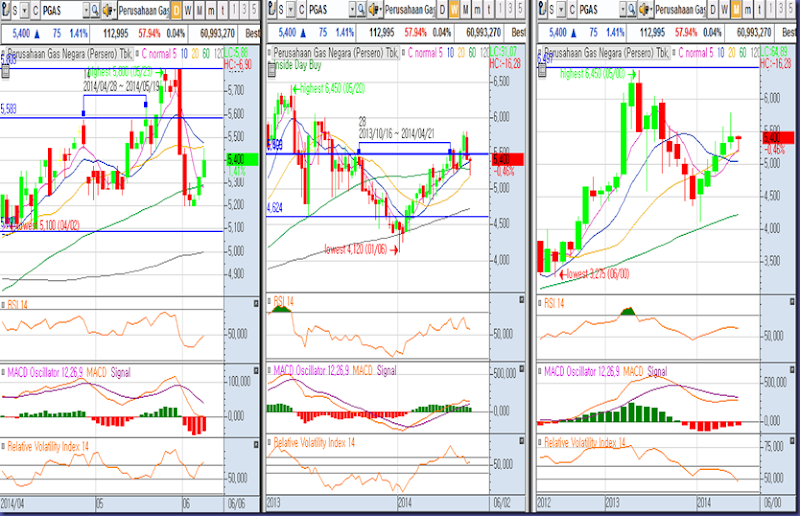Click the green '60' moving average label, right panel
The image size is (800, 516).
pyautogui.click(x=743, y=53)
